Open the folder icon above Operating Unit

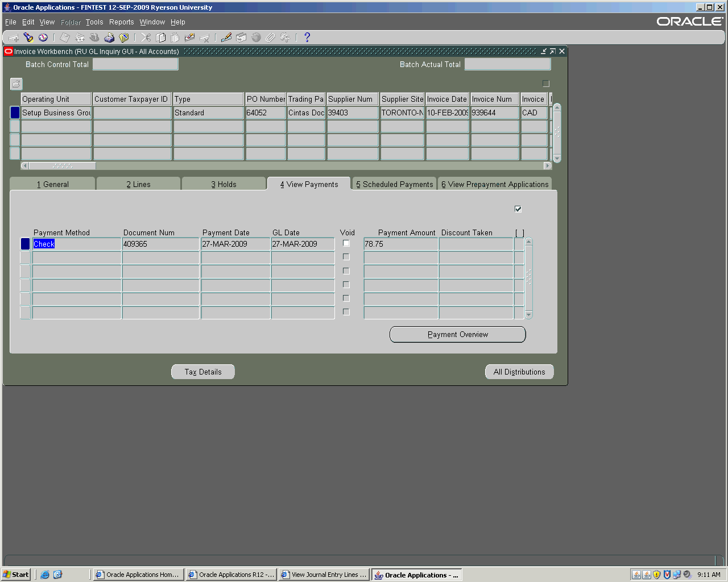pyautogui.click(x=16, y=84)
